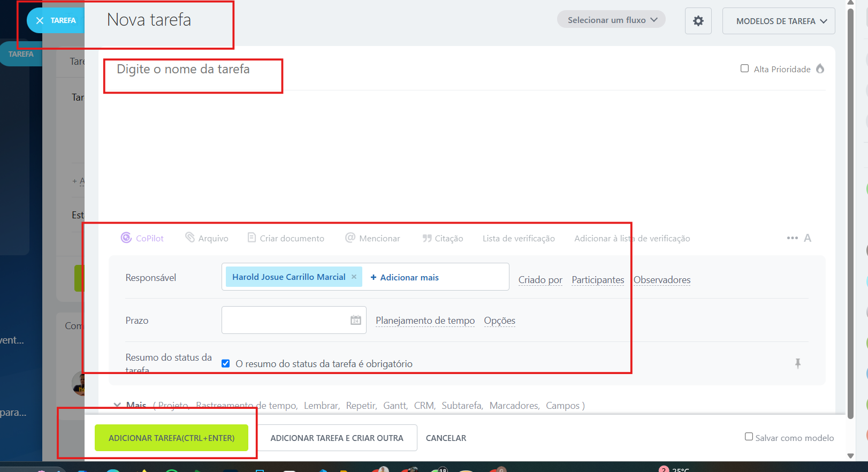Click the pin icon beside the status summary

pyautogui.click(x=797, y=363)
